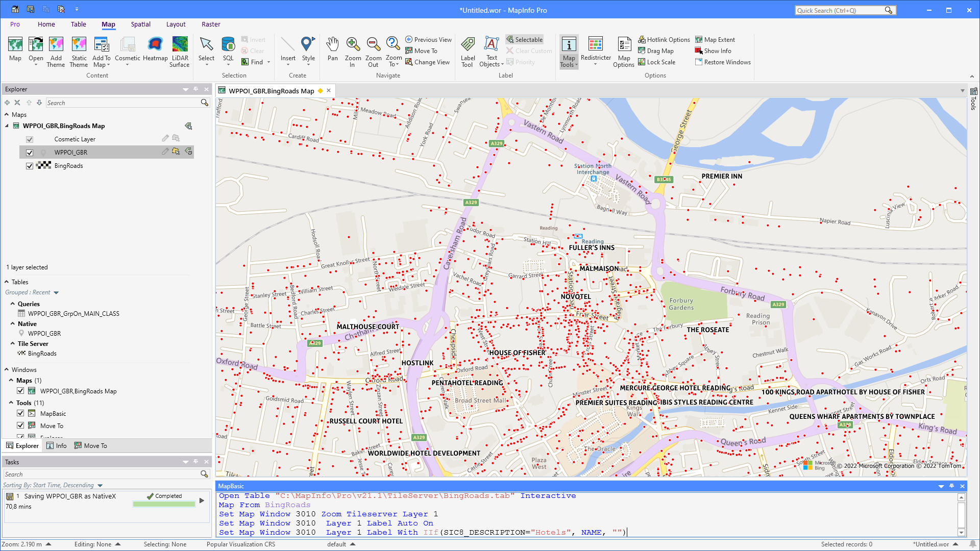Toggle Selectable in Label group
The width and height of the screenshot is (980, 551).
524,40
